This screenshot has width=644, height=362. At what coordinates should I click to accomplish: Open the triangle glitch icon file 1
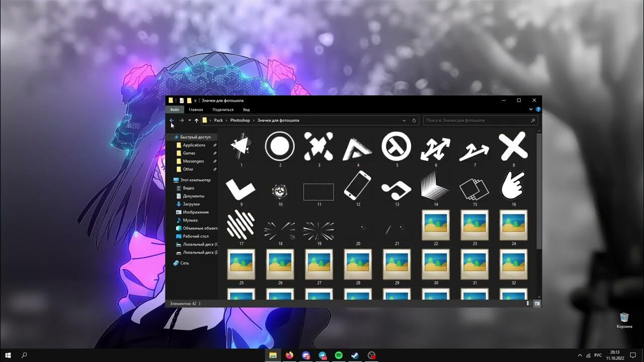click(242, 146)
